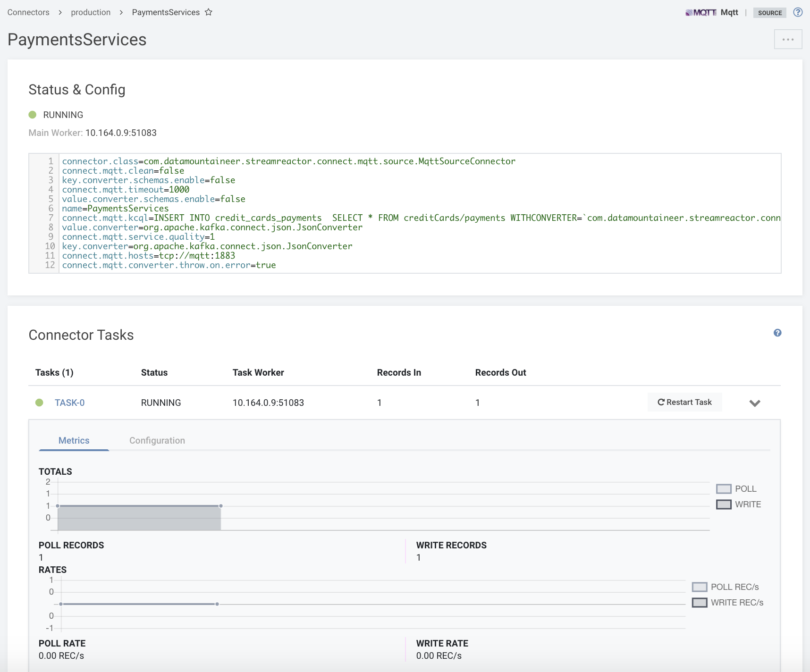810x672 pixels.
Task: Click the key.converter JsonConverter config line
Action: 207,246
